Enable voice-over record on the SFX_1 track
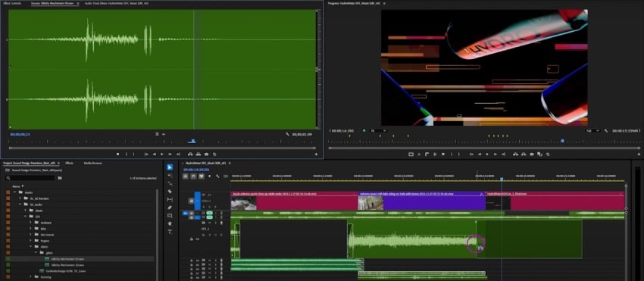Image resolution: width=644 pixels, height=281 pixels. pyautogui.click(x=222, y=223)
